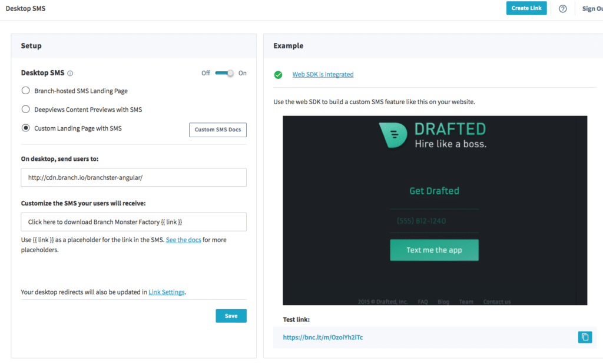Image resolution: width=603 pixels, height=364 pixels.
Task: Choose Deepviews Content Previews with SMS
Action: click(26, 109)
